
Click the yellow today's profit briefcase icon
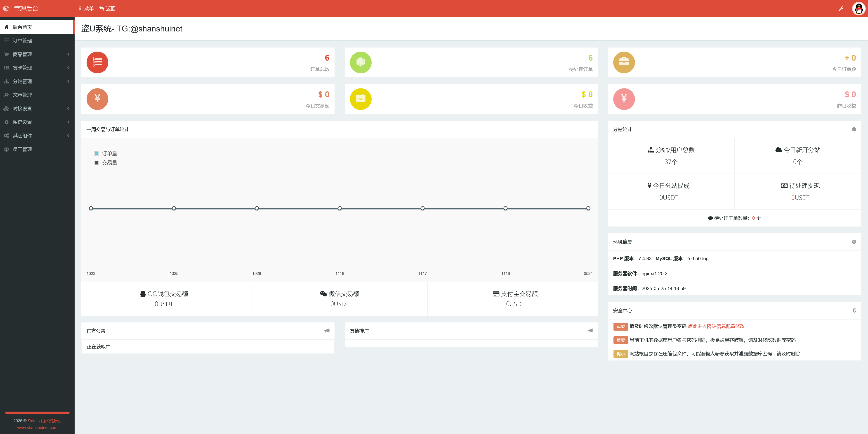[361, 99]
